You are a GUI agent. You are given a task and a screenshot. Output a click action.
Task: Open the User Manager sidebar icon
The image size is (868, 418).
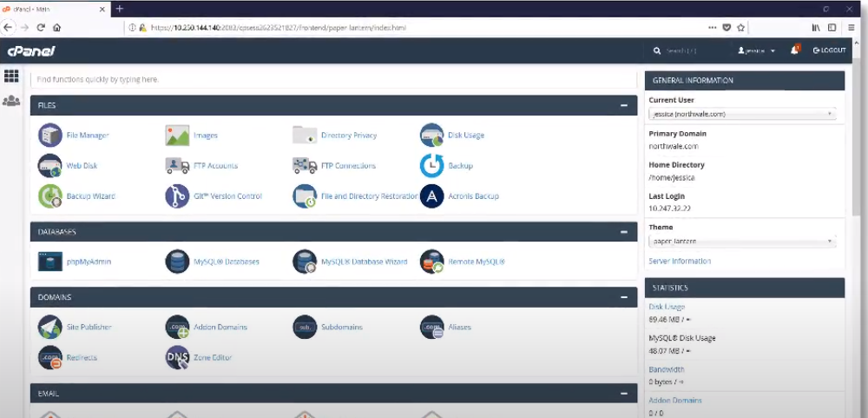tap(11, 101)
